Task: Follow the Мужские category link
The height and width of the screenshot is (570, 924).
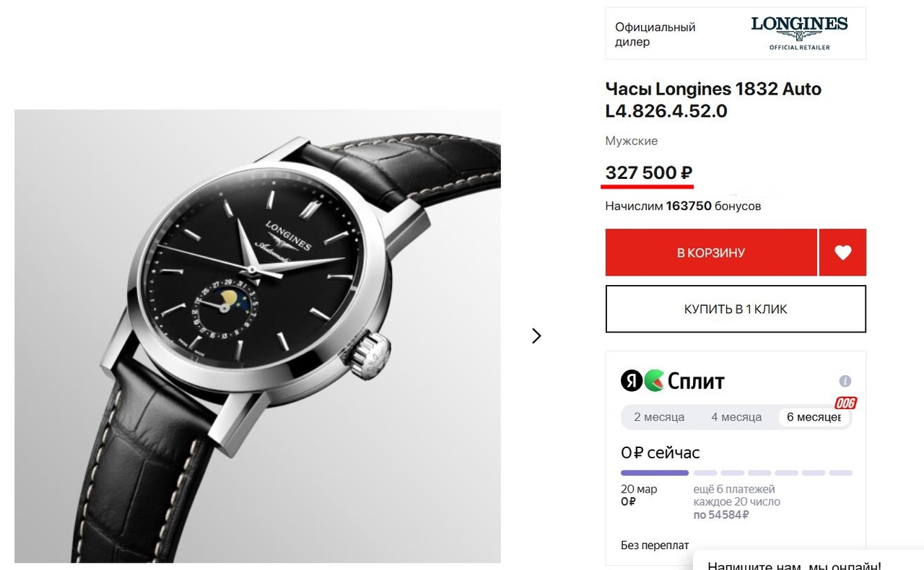Action: [x=631, y=141]
